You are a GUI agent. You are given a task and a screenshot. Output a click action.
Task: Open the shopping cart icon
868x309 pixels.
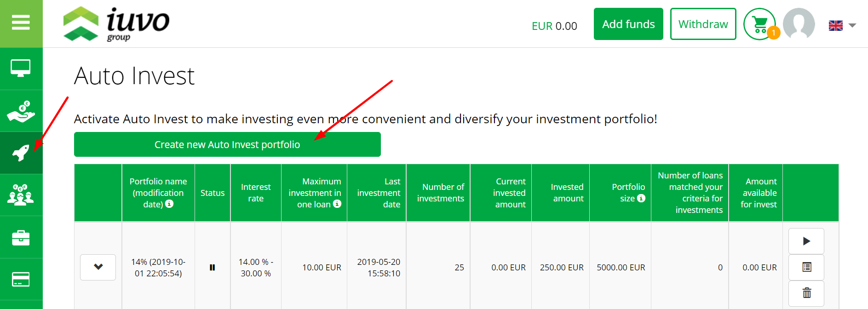point(760,24)
